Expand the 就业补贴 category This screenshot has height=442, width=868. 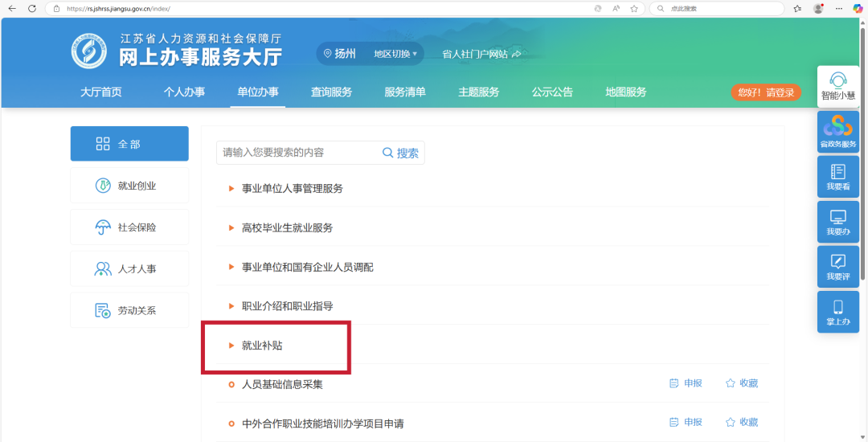(x=262, y=346)
